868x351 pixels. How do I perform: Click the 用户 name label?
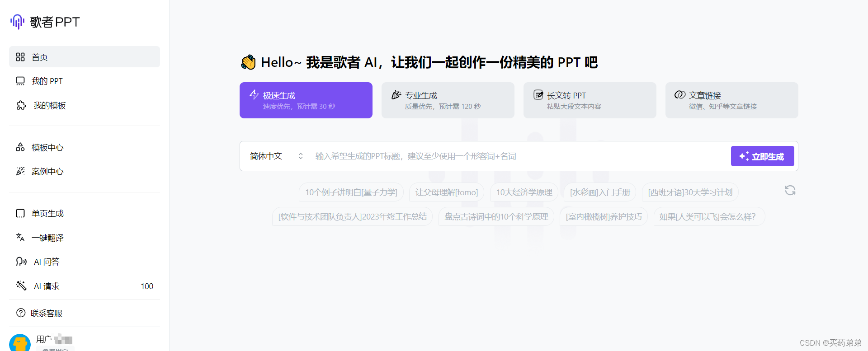point(44,339)
